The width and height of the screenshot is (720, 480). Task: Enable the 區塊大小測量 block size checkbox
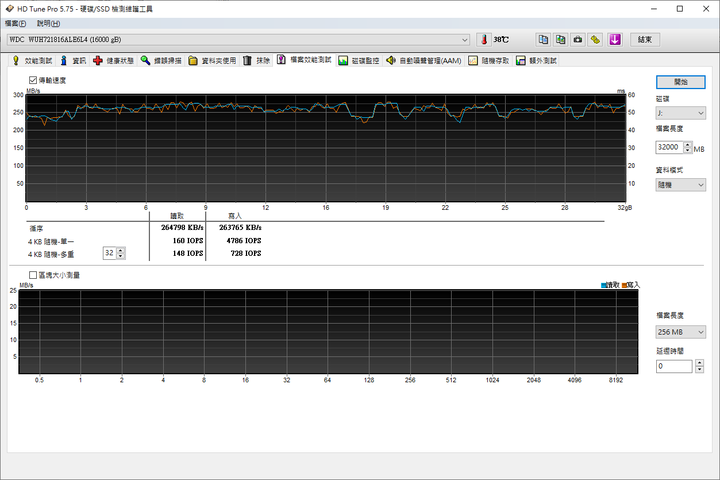point(34,275)
